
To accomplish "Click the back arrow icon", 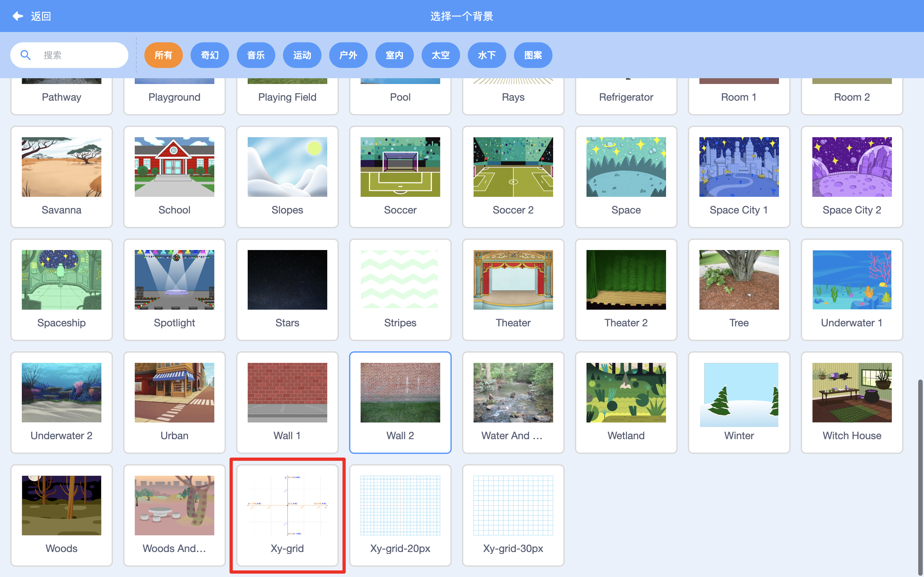I will pos(18,16).
